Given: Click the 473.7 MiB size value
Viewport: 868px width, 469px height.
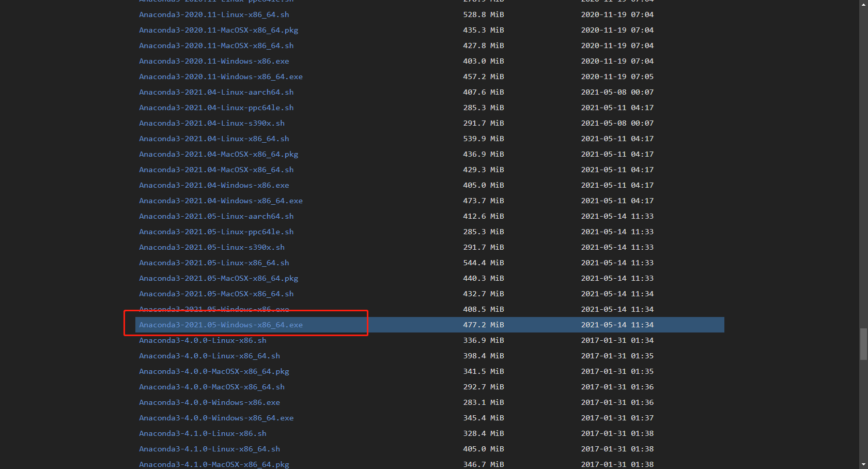Looking at the screenshot, I should 483,201.
